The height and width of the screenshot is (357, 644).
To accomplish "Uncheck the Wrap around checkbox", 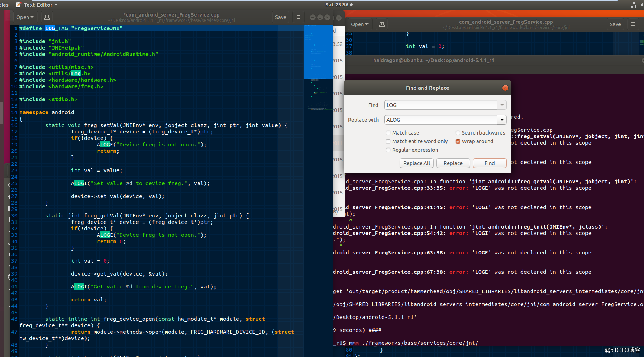I will tap(458, 141).
